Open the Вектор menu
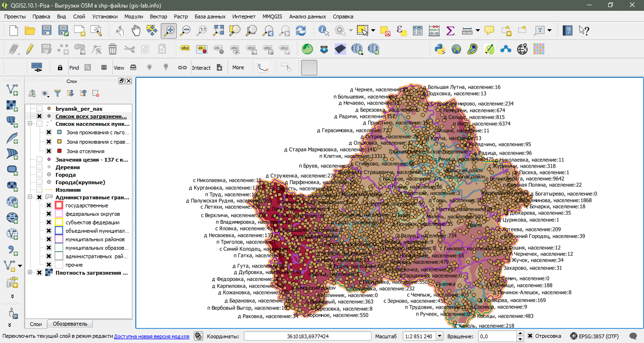This screenshot has height=343, width=644. click(x=158, y=16)
